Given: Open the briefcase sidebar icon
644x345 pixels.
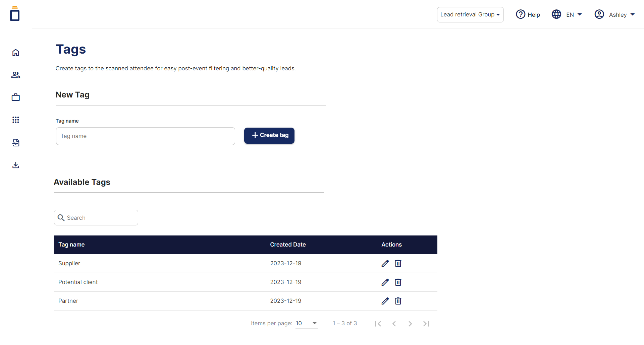Looking at the screenshot, I should (x=16, y=97).
